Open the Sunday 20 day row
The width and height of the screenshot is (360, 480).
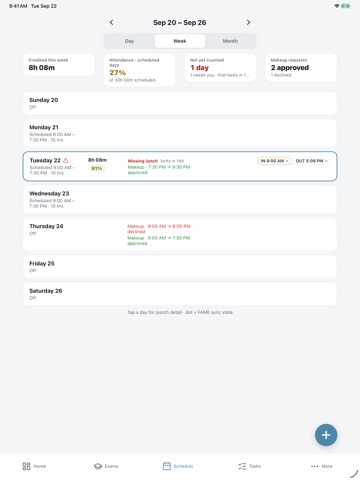coord(180,103)
